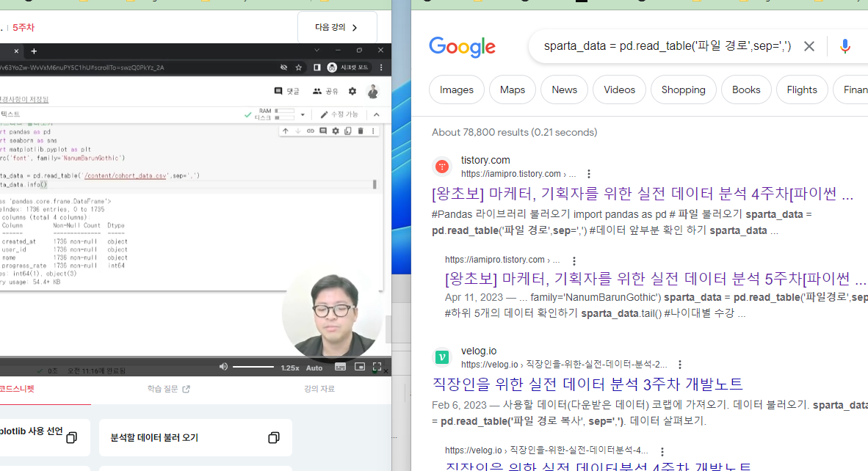Image resolution: width=868 pixels, height=471 pixels.
Task: Open tistory 5주차 search result
Action: tap(656, 279)
